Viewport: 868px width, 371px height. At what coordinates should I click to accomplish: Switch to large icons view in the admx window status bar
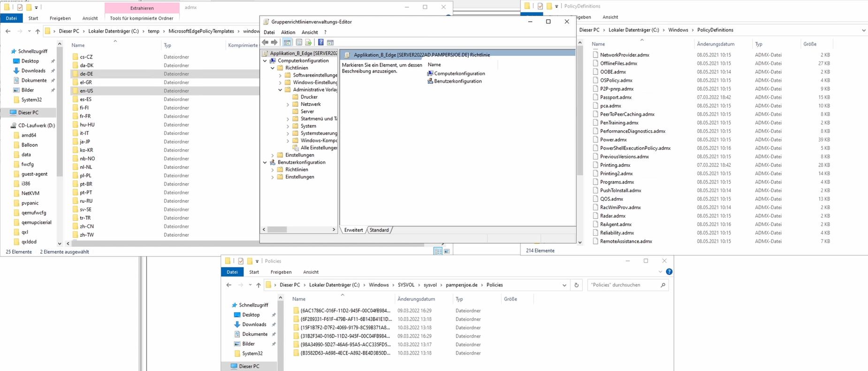point(447,251)
